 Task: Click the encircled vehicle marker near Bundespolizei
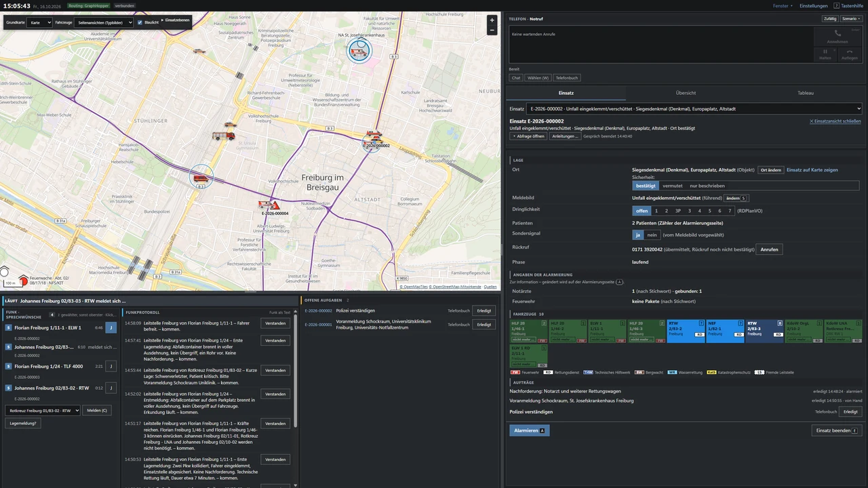coord(201,178)
